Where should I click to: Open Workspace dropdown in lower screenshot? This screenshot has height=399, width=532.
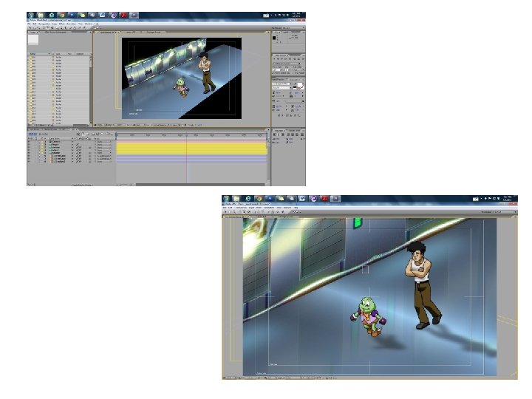pos(503,212)
